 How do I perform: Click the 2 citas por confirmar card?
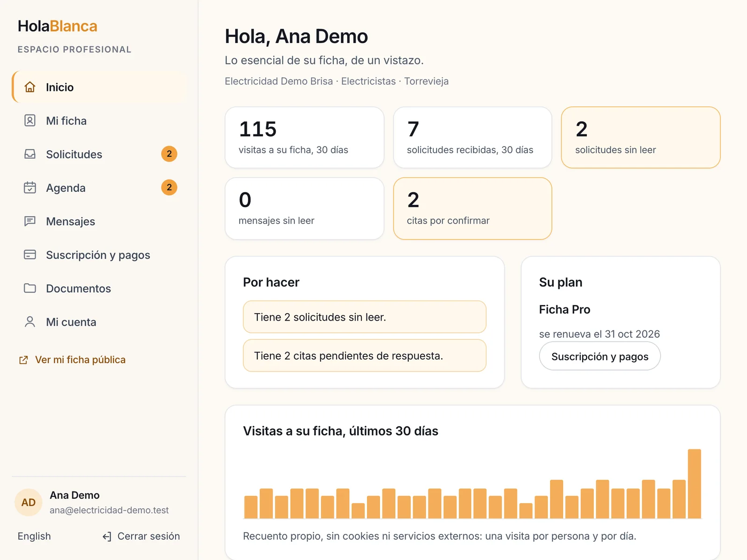tap(472, 209)
